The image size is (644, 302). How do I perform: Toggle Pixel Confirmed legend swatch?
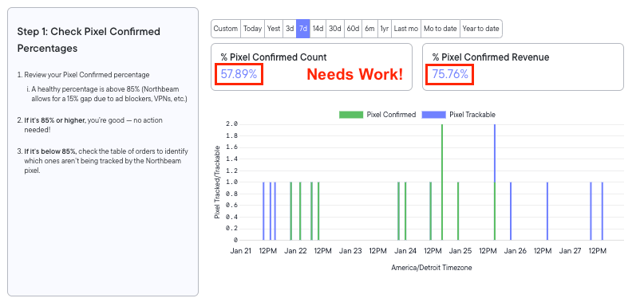click(351, 115)
